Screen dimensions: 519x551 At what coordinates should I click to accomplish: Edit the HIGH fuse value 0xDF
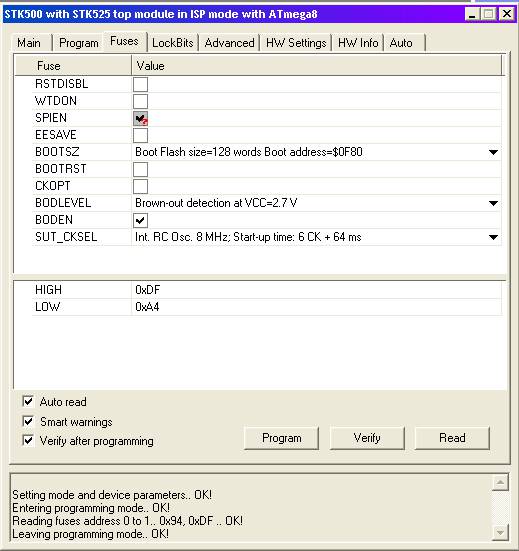pos(148,290)
